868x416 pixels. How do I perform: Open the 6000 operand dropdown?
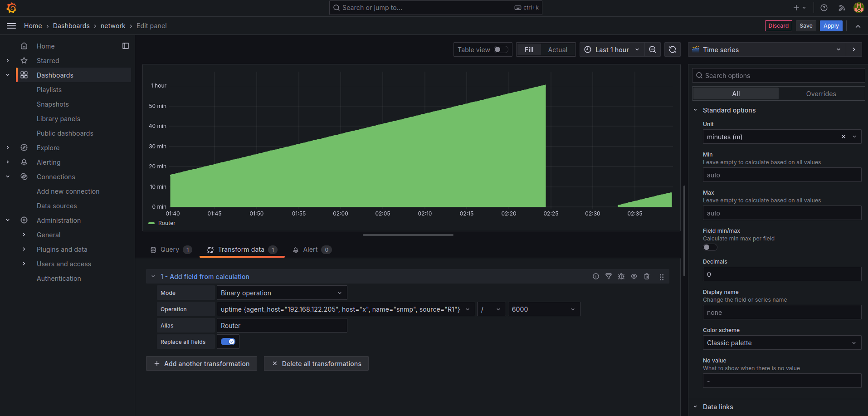point(544,309)
